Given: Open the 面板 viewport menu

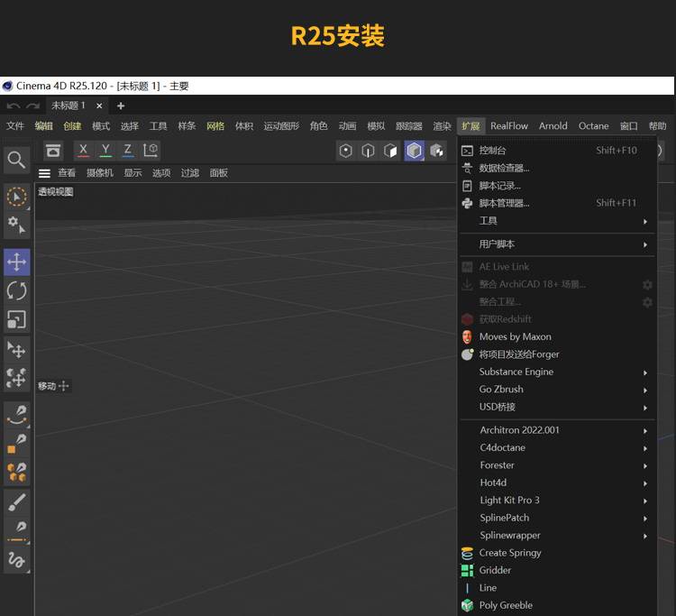Looking at the screenshot, I should click(x=219, y=173).
